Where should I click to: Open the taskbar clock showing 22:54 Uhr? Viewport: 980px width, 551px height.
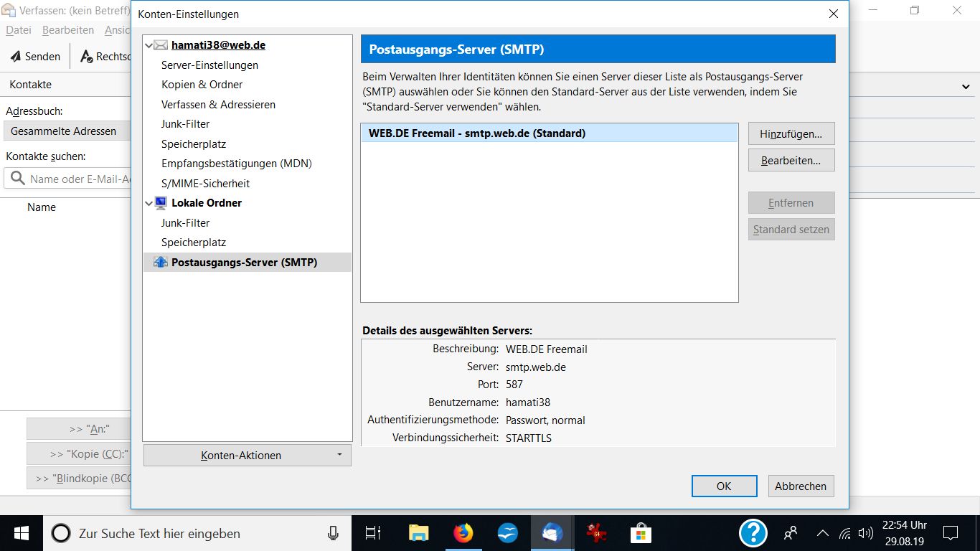click(x=904, y=533)
